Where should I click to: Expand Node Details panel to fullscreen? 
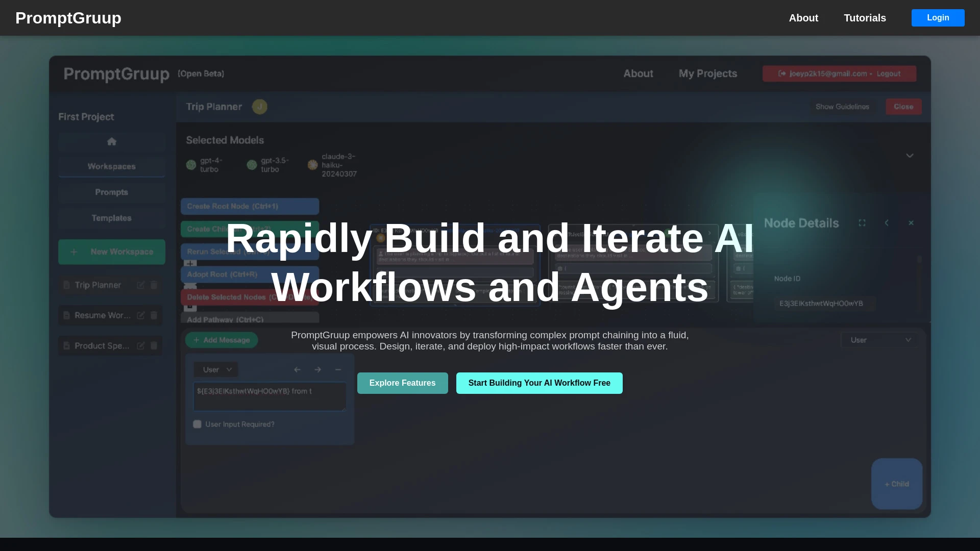tap(862, 223)
